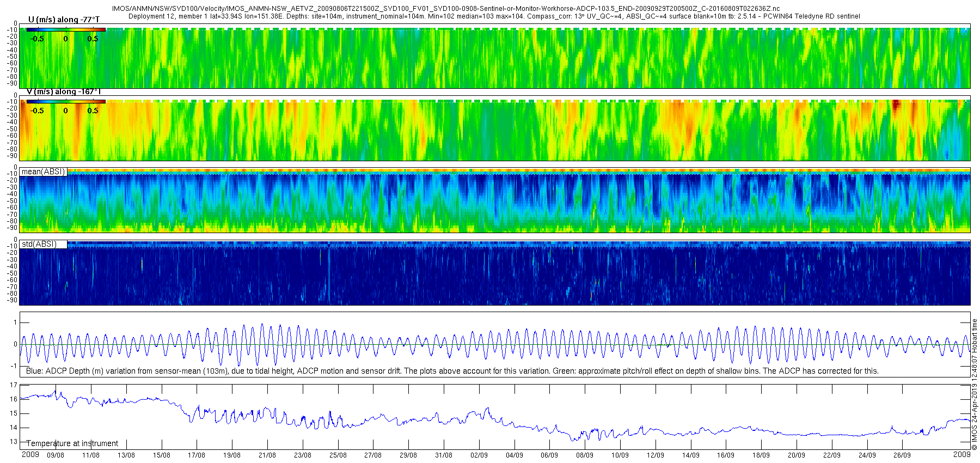Click the U velocity heatmap panel
The image size is (980, 463).
click(495, 58)
